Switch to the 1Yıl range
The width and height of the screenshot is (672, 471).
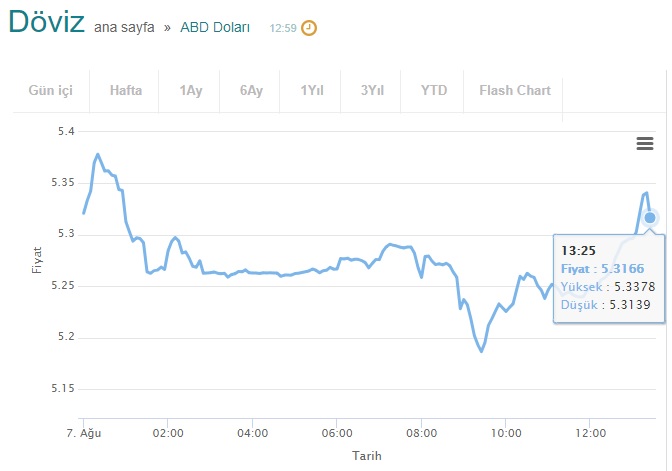311,90
